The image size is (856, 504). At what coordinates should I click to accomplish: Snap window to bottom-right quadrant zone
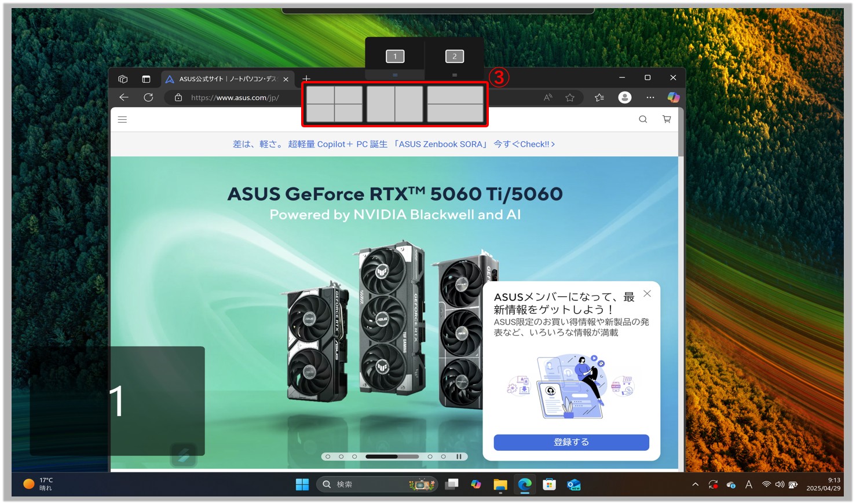pos(349,113)
